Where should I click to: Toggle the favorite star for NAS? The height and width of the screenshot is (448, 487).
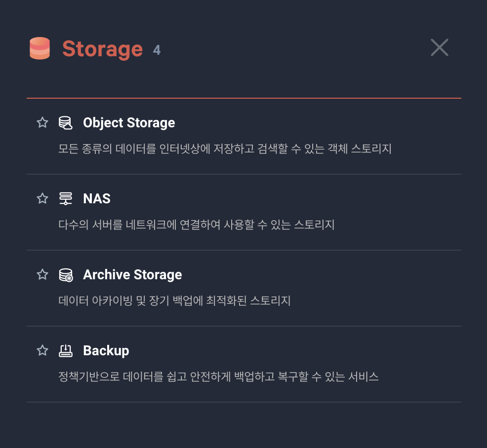pos(42,199)
